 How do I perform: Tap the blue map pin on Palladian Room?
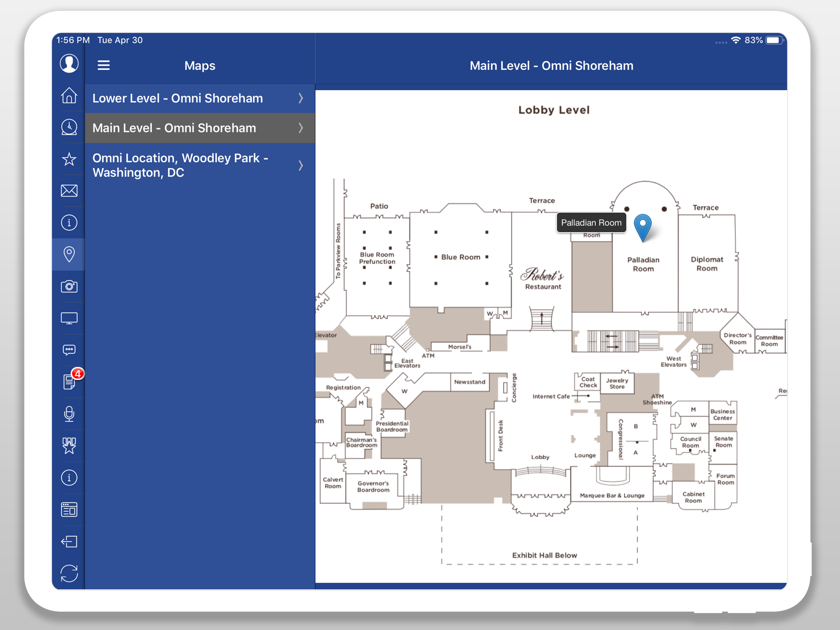coord(643,228)
